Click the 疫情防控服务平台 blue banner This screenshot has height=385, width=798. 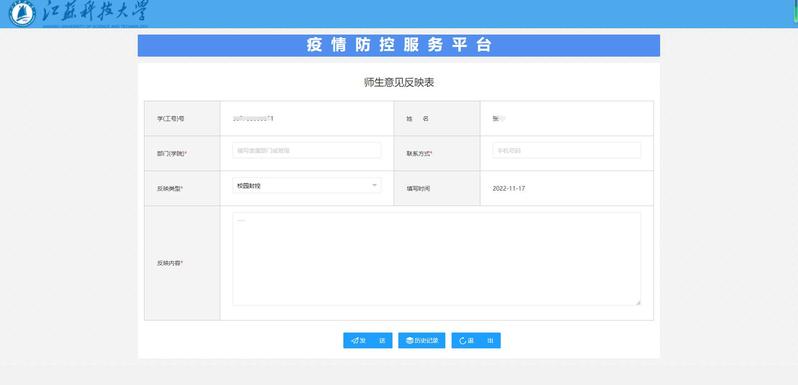point(398,45)
